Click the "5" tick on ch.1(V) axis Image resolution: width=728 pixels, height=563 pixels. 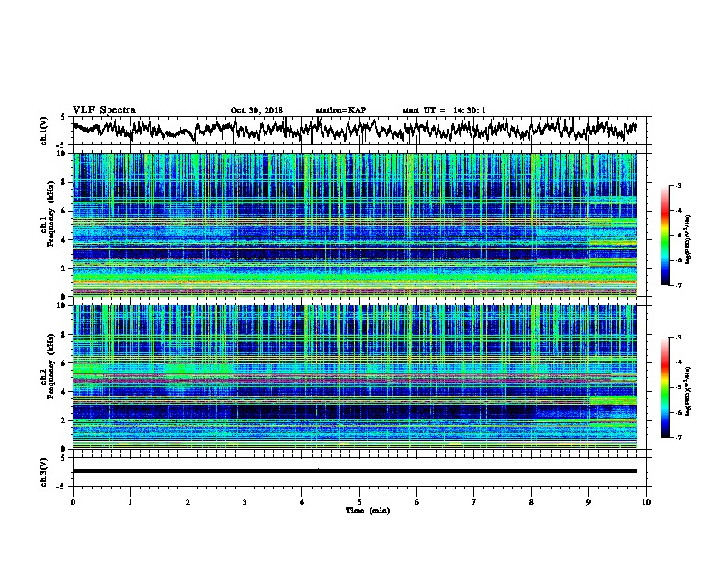(63, 117)
